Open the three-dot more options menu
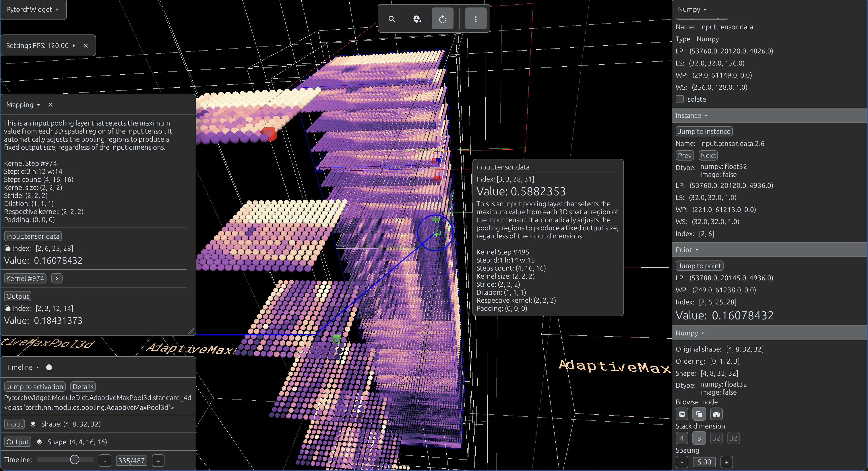Screen dimensions: 868x471 tap(475, 19)
